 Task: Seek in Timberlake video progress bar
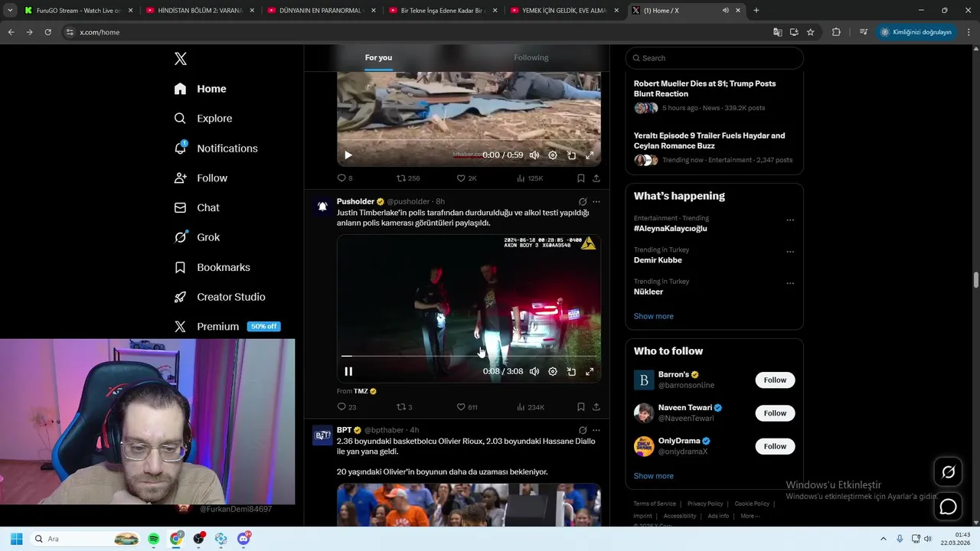point(469,357)
